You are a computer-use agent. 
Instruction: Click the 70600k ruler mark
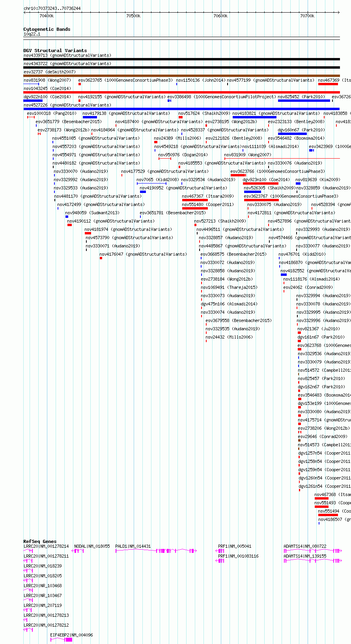(x=220, y=16)
